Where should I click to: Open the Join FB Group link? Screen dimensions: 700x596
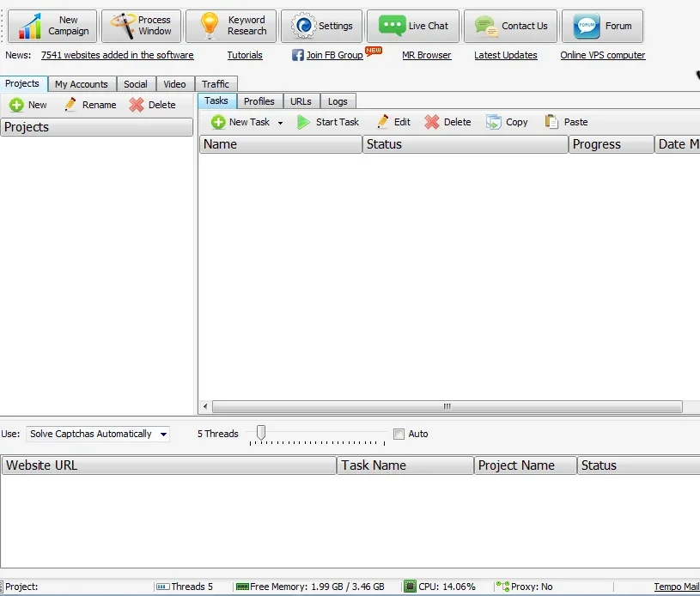point(334,55)
